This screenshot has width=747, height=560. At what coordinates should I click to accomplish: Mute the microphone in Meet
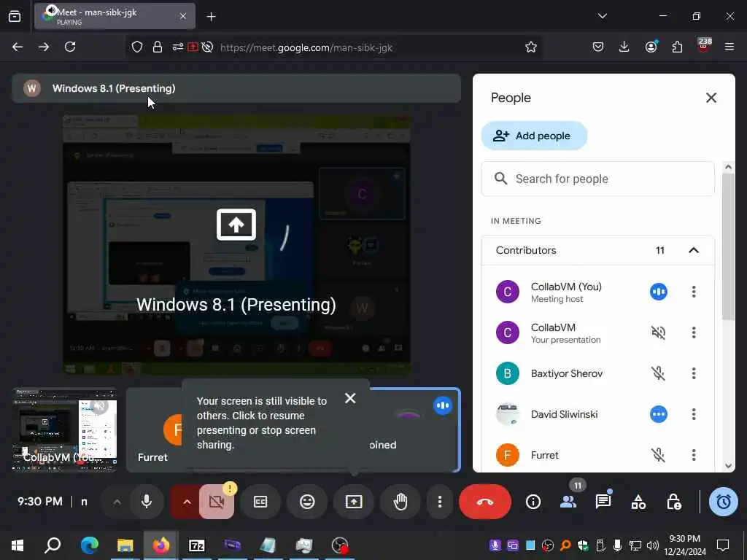pos(147,502)
